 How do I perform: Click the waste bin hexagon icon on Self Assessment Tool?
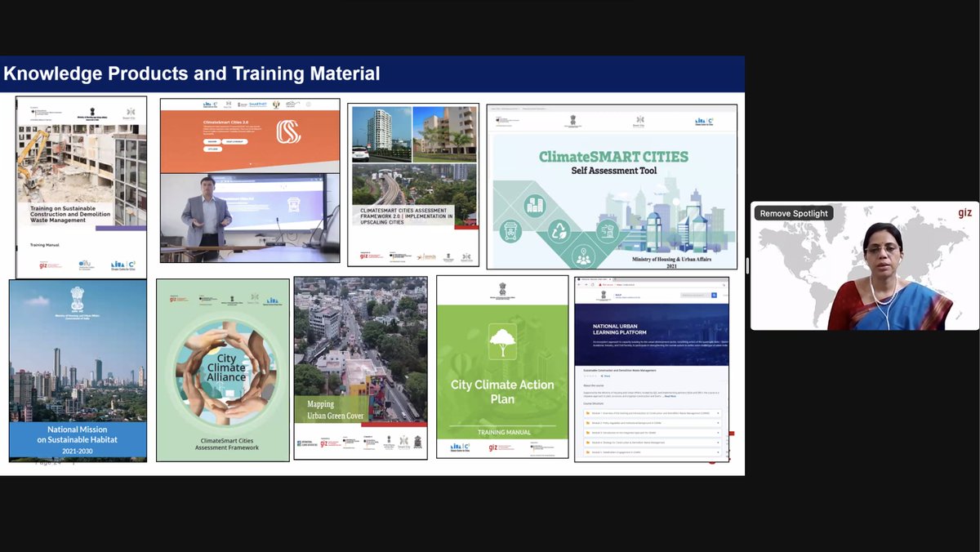pyautogui.click(x=510, y=231)
